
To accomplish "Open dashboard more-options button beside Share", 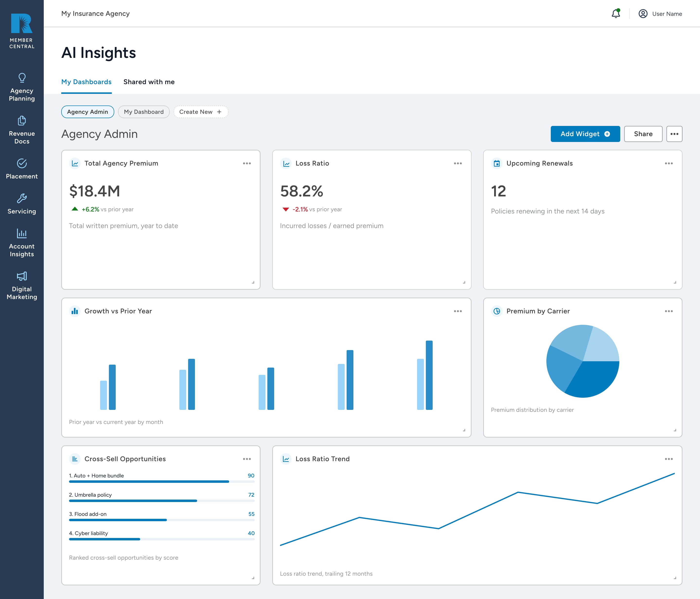I will (674, 134).
